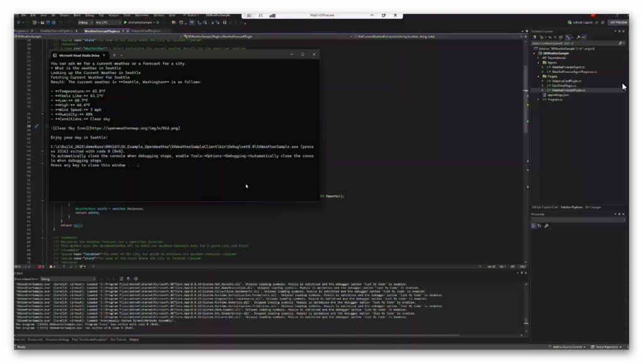643x364 pixels.
Task: Open the Help menu
Action: [172, 15]
